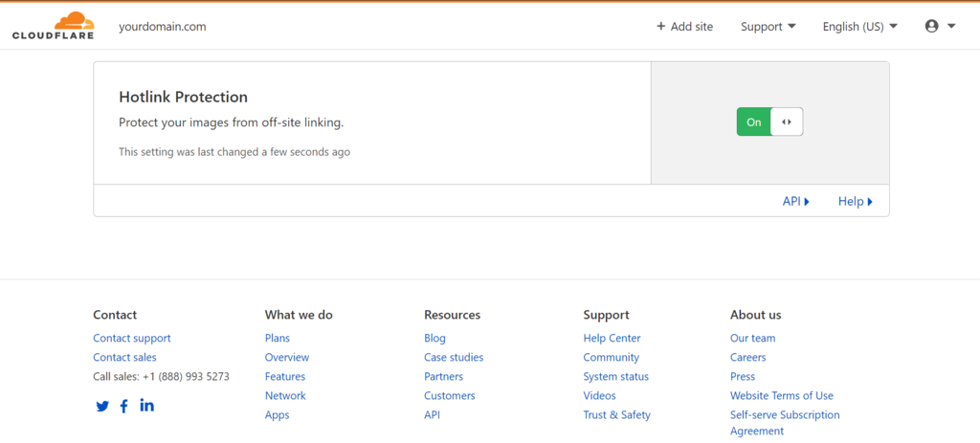Image resolution: width=980 pixels, height=443 pixels.
Task: Visit the Help Center link
Action: pos(612,338)
